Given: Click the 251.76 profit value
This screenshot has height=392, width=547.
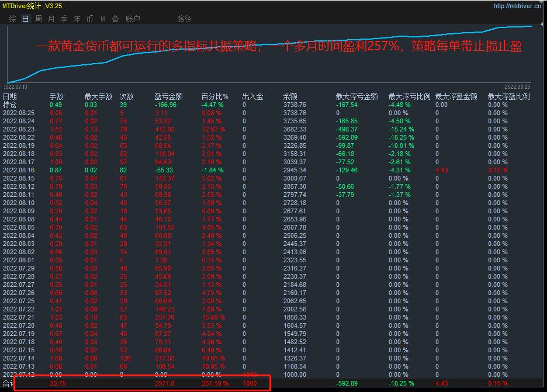Looking at the screenshot, I should click(x=165, y=317).
